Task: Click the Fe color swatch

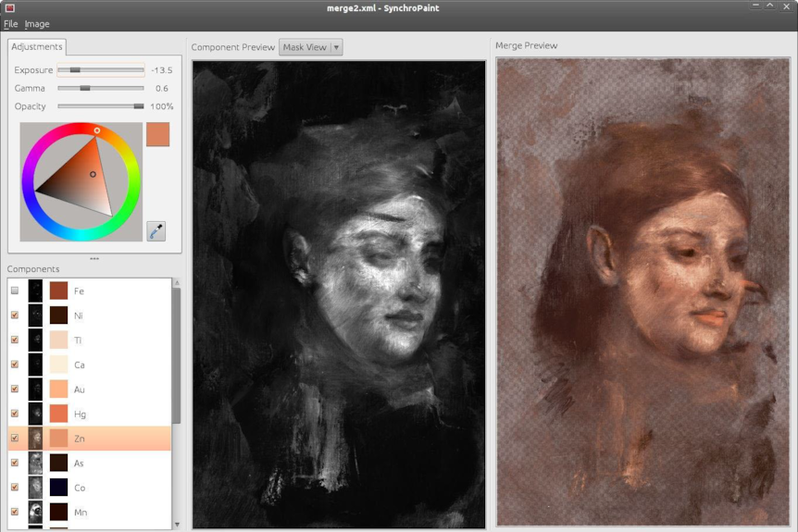Action: click(58, 291)
